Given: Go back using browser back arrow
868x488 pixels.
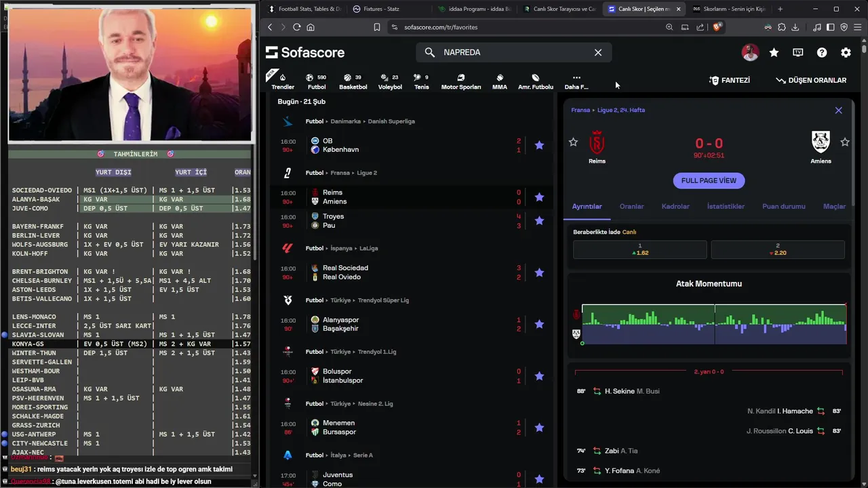Looking at the screenshot, I should coord(270,27).
